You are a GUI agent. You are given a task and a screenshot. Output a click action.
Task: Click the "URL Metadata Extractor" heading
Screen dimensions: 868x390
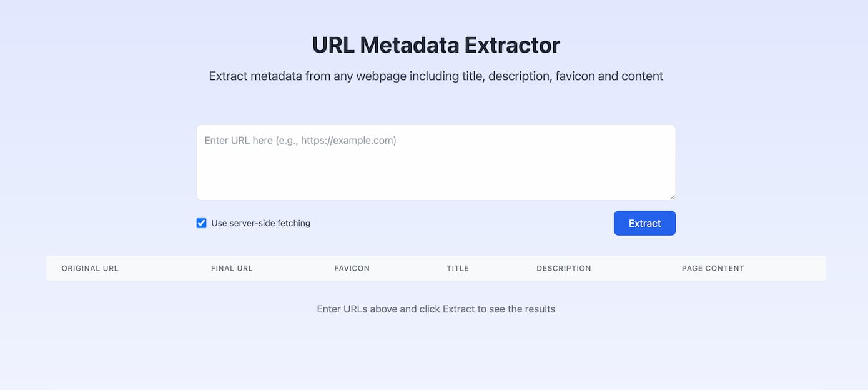click(436, 45)
